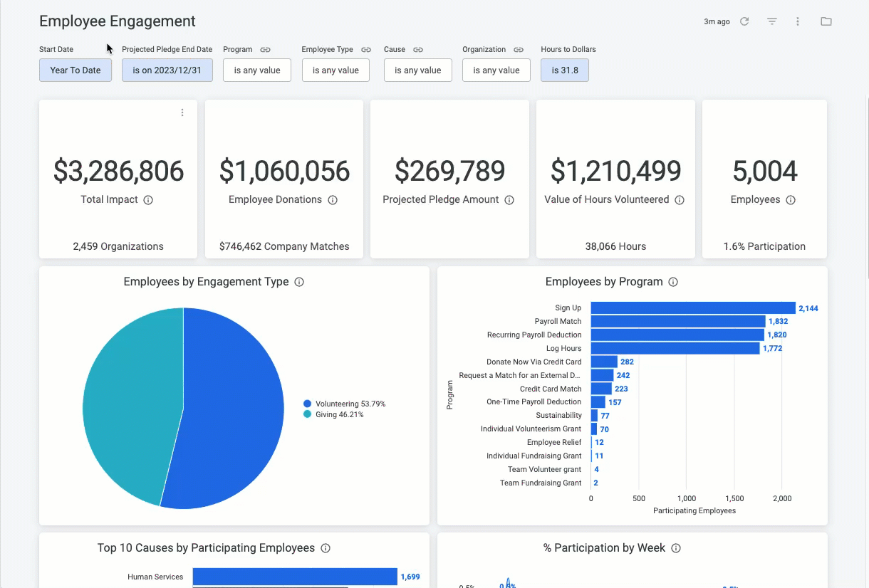Open the Total Impact tile three-dot menu
869x588 pixels.
click(x=182, y=112)
